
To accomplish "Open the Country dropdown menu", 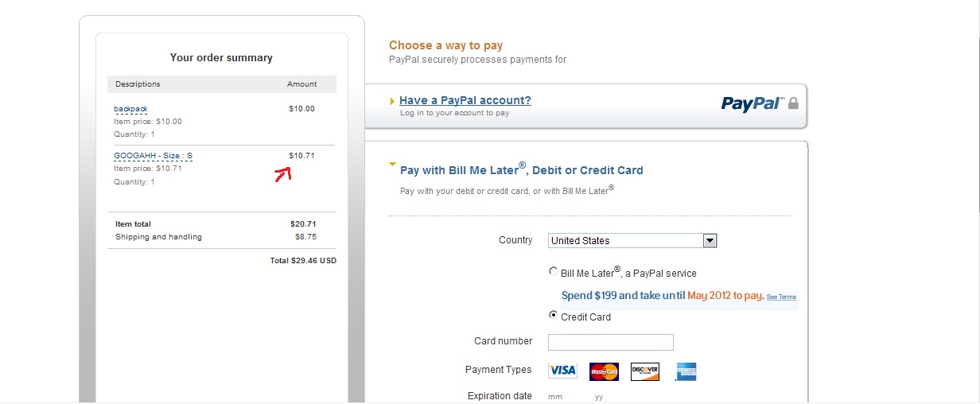I will (x=710, y=241).
